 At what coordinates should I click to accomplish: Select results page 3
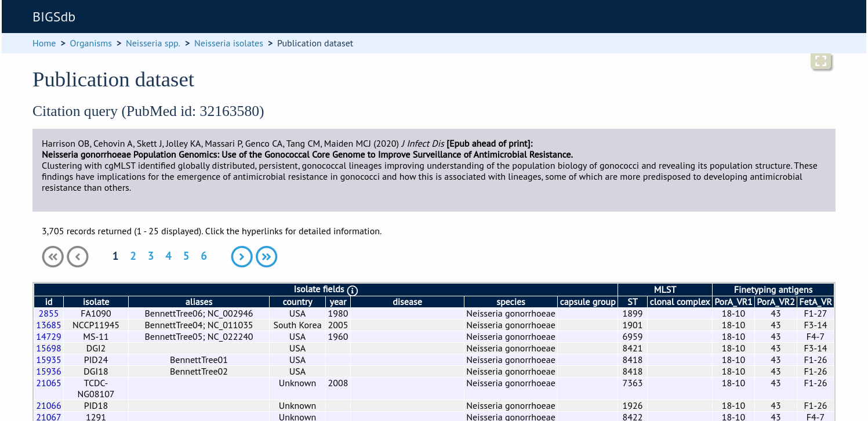click(151, 256)
